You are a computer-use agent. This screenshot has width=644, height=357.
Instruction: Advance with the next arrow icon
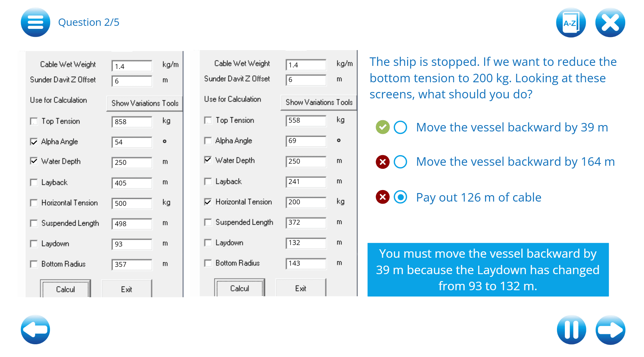[x=610, y=330]
